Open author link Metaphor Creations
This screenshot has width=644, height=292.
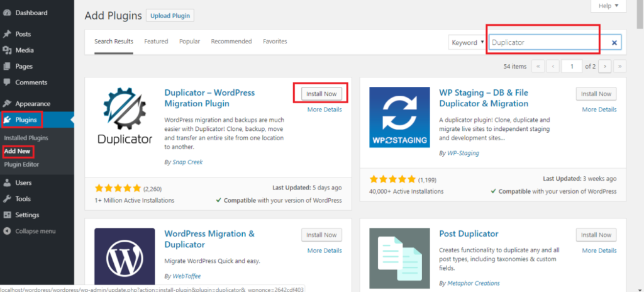pos(473,283)
